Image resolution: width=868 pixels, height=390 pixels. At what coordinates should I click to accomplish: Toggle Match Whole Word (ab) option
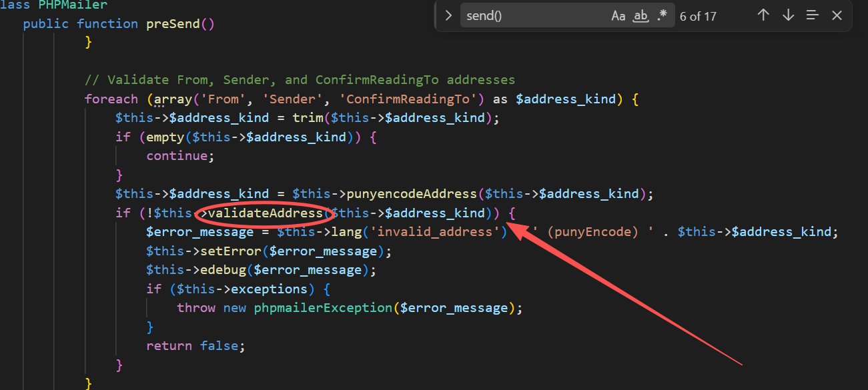tap(640, 16)
